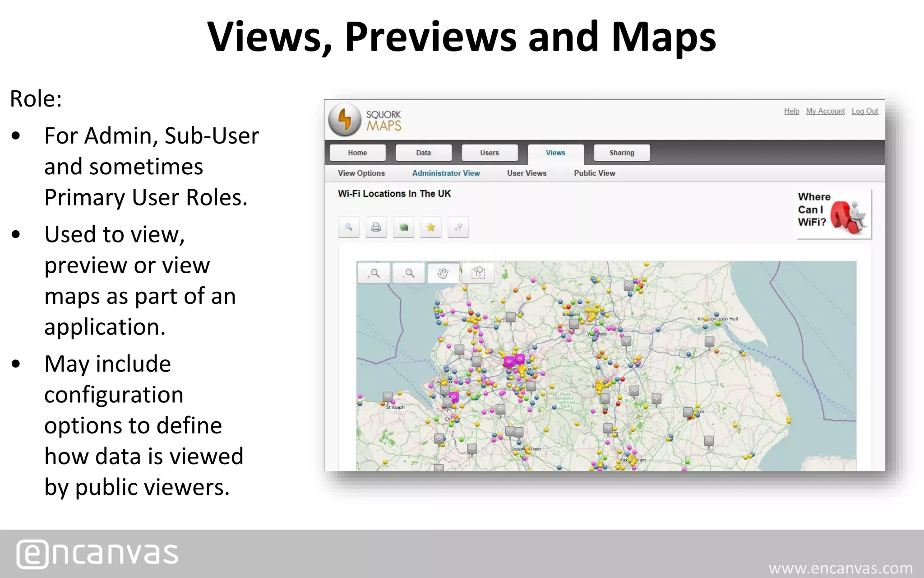This screenshot has width=924, height=578.
Task: Click the print map icon
Action: [376, 227]
